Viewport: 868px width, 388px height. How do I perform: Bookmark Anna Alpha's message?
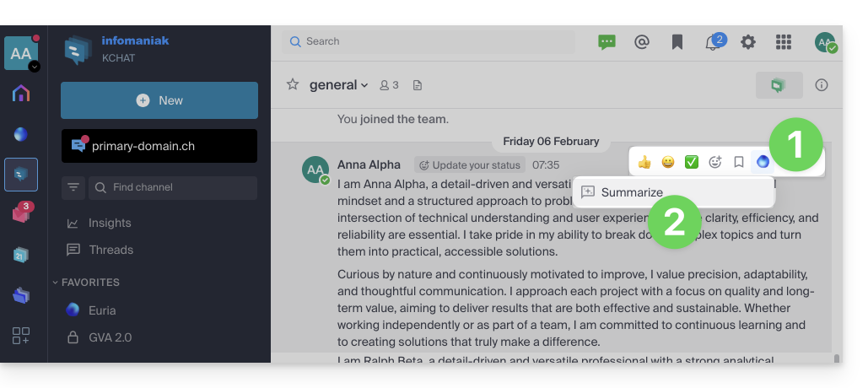(x=739, y=162)
